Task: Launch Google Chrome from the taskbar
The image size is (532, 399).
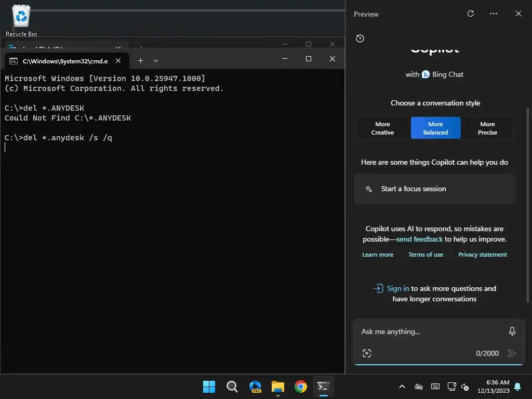Action: point(301,387)
